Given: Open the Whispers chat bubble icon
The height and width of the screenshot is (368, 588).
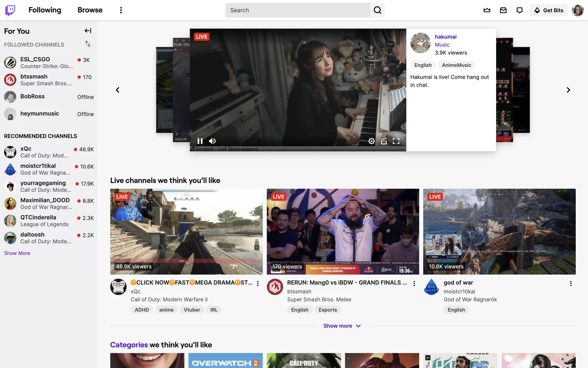Looking at the screenshot, I should click(x=519, y=10).
